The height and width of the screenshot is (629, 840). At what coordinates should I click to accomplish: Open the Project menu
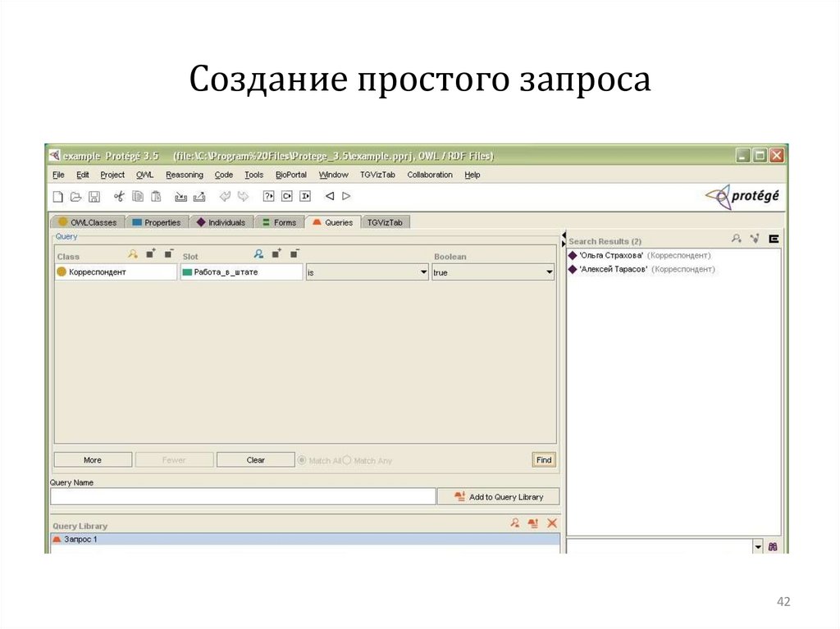(112, 175)
